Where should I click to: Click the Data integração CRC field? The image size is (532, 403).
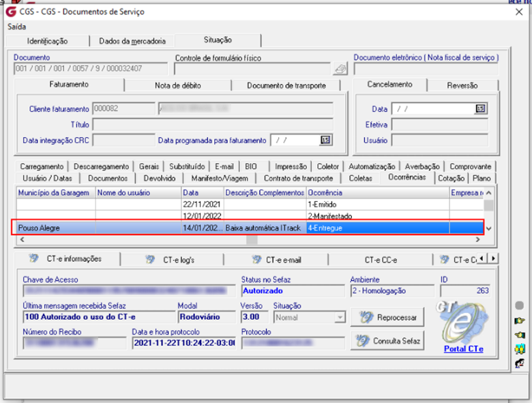tap(124, 140)
